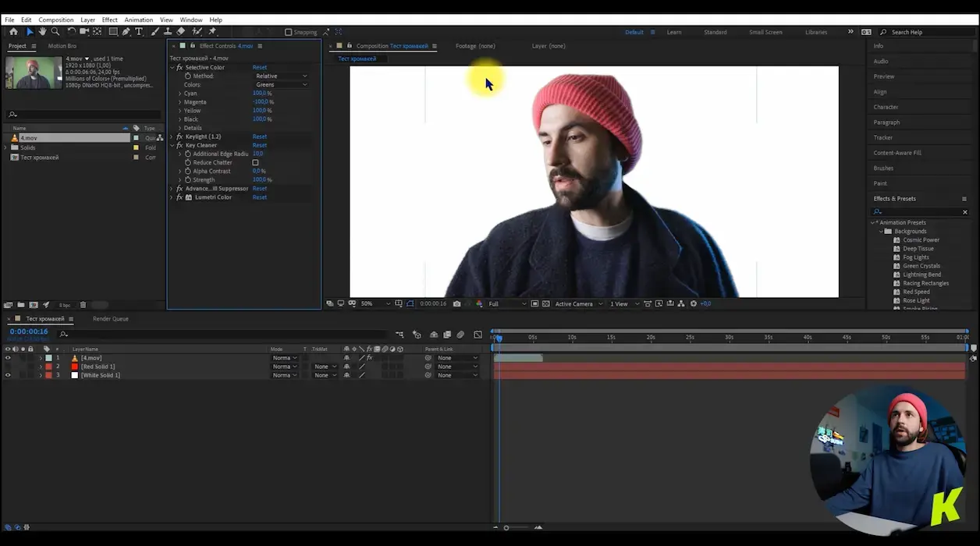Select the Camera tool
980x546 pixels.
[84, 32]
